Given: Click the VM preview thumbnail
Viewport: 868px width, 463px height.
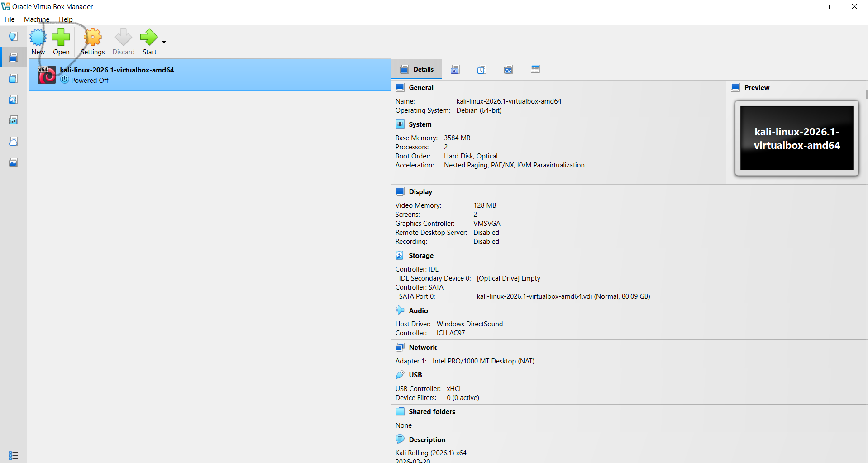Looking at the screenshot, I should click(796, 138).
